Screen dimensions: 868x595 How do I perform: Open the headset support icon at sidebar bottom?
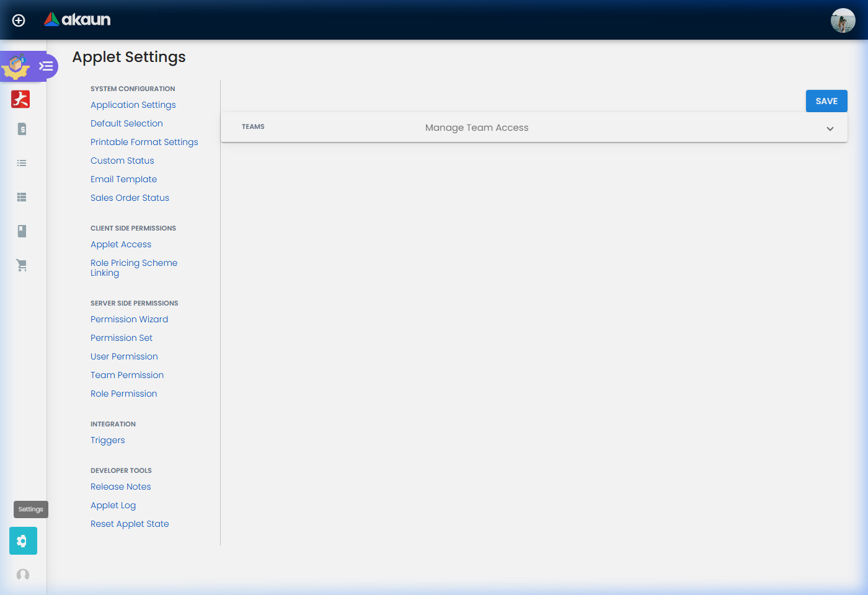[23, 575]
